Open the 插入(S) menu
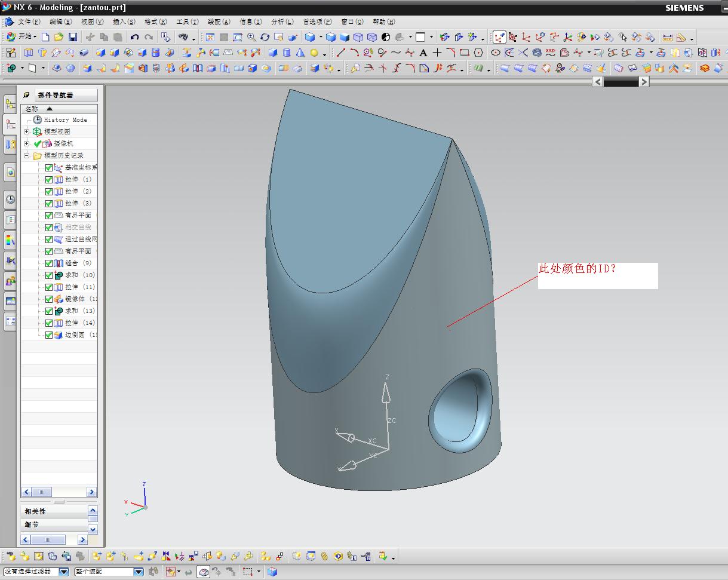The width and height of the screenshot is (728, 580). coord(124,22)
